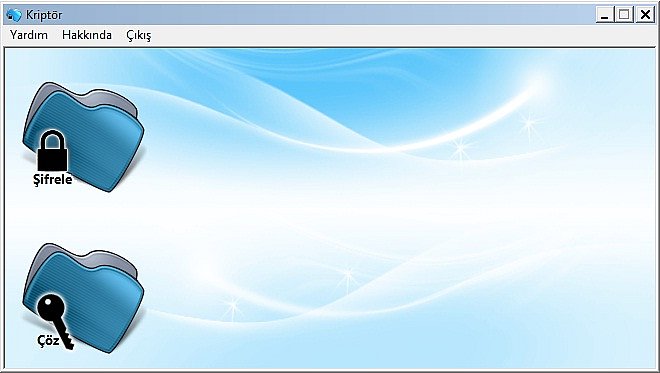This screenshot has height=373, width=660.
Task: Open the Şifrele encrypt folder icon
Action: (83, 137)
